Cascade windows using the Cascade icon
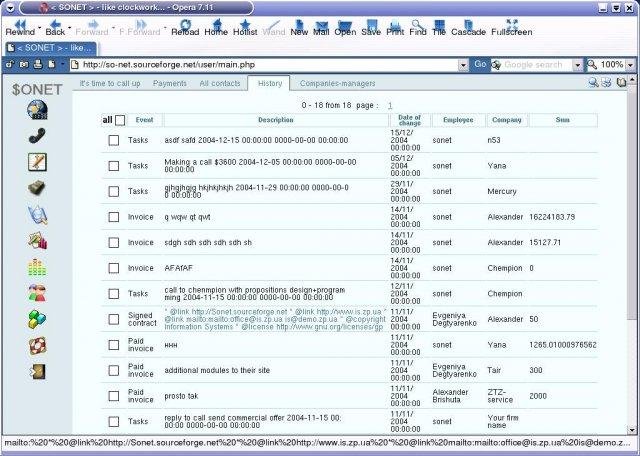The width and height of the screenshot is (640, 456). click(x=468, y=28)
